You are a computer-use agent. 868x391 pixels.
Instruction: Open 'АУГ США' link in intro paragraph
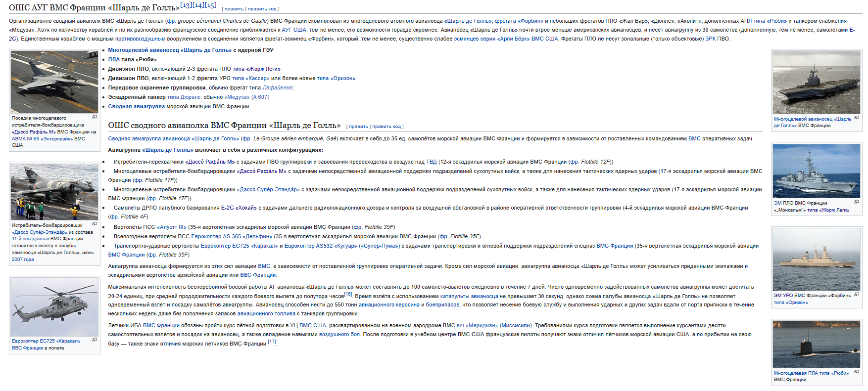pos(294,30)
